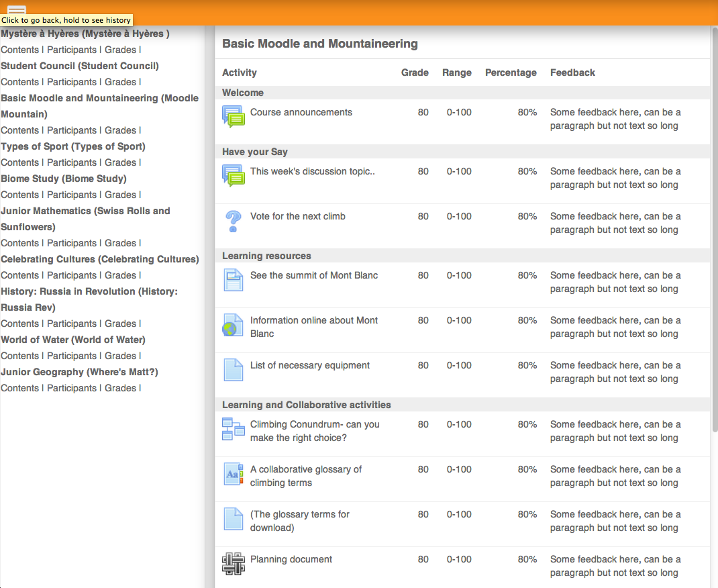This screenshot has width=718, height=588.
Task: Open Contents under Mystère à Hyères
Action: click(x=19, y=50)
